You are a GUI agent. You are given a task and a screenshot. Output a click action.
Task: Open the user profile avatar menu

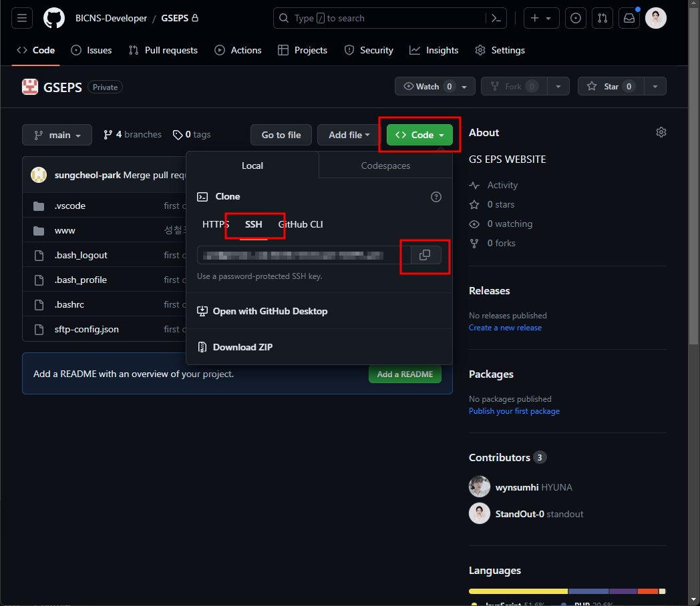click(x=656, y=18)
